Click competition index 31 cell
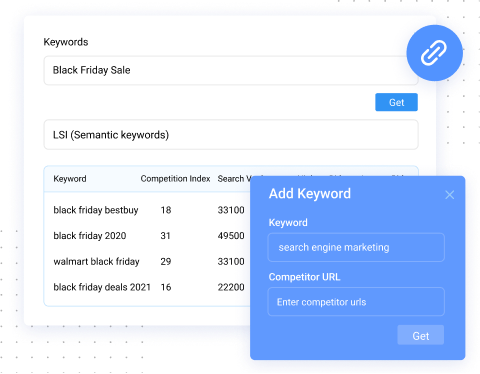Viewport: 480px width, 374px height. point(166,236)
